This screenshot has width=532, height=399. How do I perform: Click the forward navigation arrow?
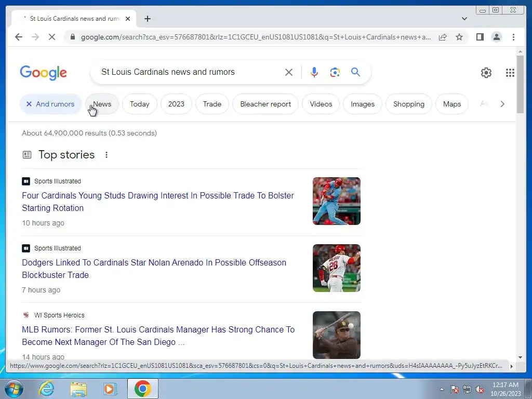click(x=35, y=37)
